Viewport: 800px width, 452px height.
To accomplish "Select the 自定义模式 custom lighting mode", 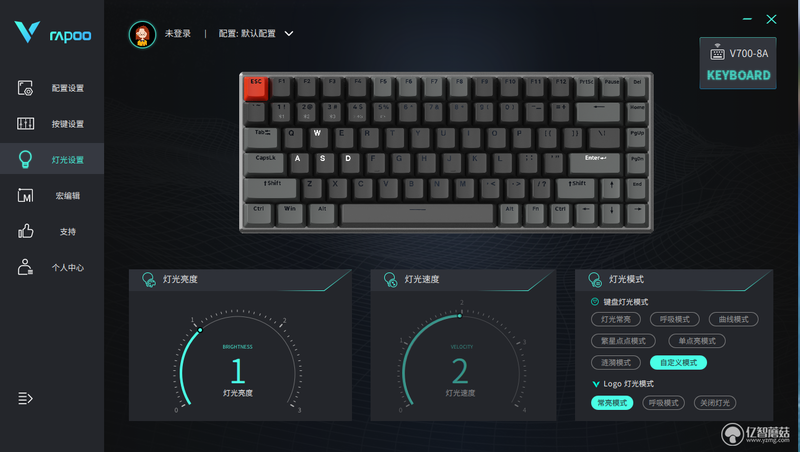I will point(678,363).
